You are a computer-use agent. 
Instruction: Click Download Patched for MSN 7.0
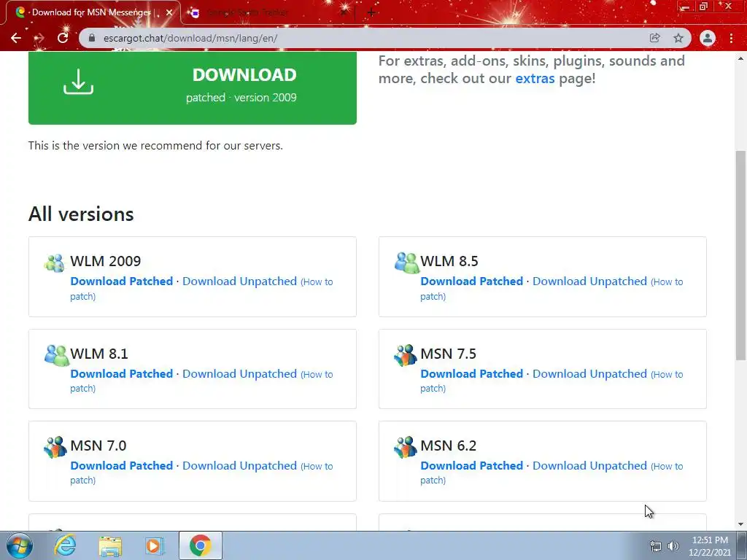122,466
